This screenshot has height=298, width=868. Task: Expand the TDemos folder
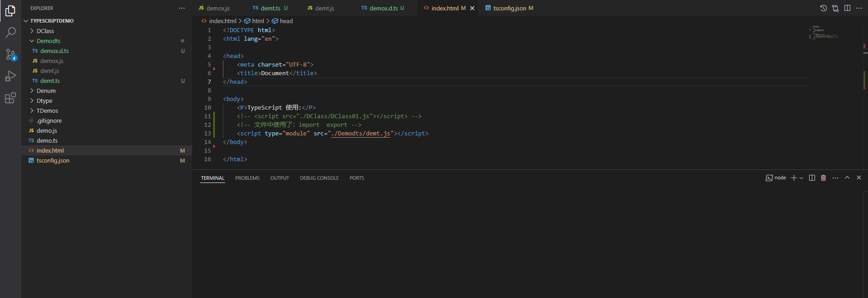pyautogui.click(x=106, y=111)
